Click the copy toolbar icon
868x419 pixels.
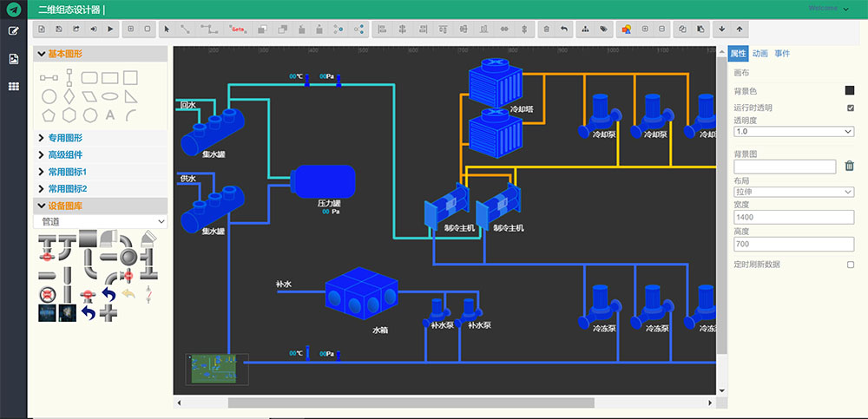(682, 29)
